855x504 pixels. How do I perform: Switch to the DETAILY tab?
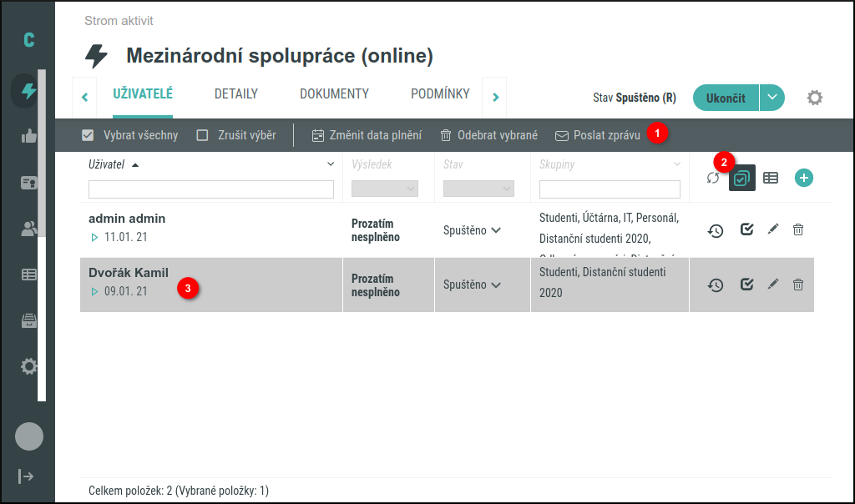coord(235,94)
